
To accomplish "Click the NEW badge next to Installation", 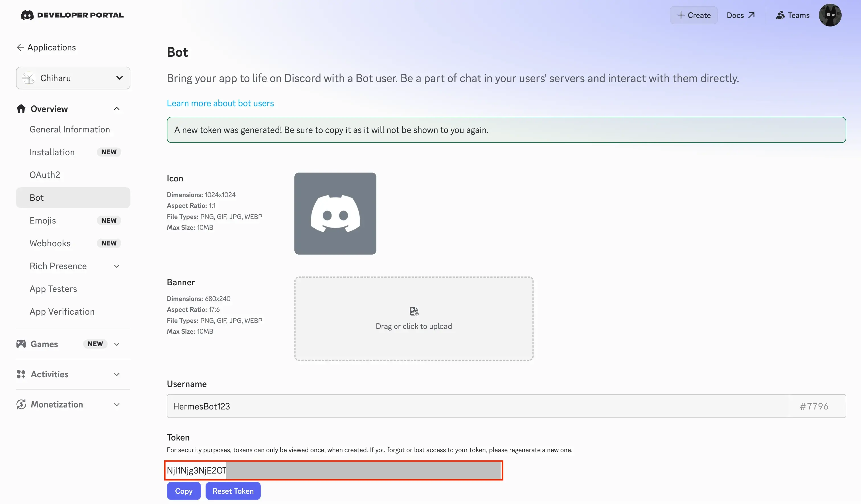I will pos(109,152).
